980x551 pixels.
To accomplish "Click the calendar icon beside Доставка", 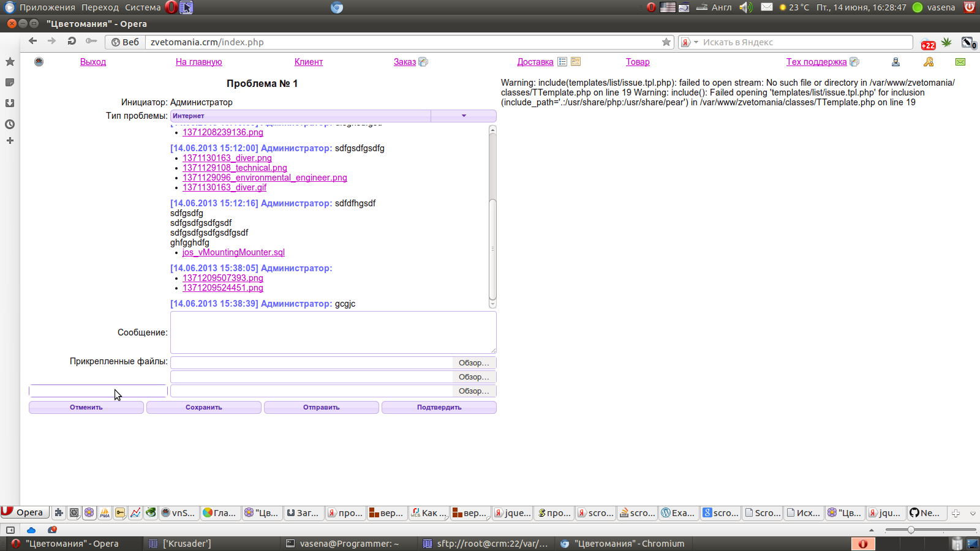I will pos(576,62).
